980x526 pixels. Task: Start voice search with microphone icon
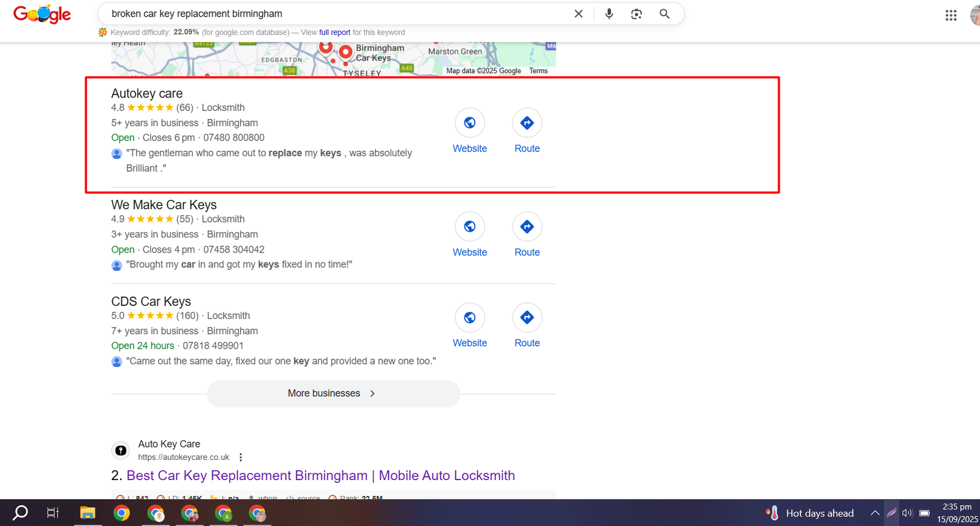click(x=609, y=13)
